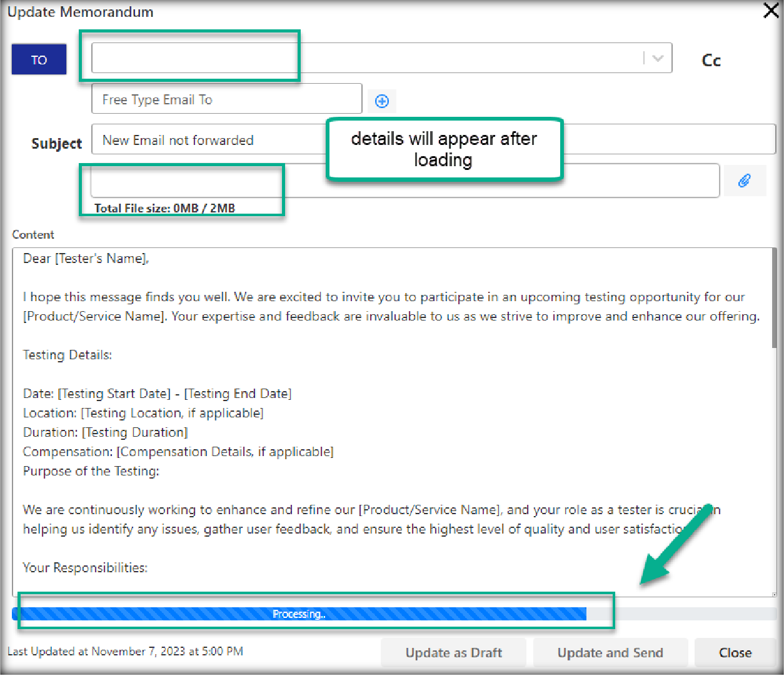
Task: Click the Last Updated timestamp text
Action: [125, 651]
